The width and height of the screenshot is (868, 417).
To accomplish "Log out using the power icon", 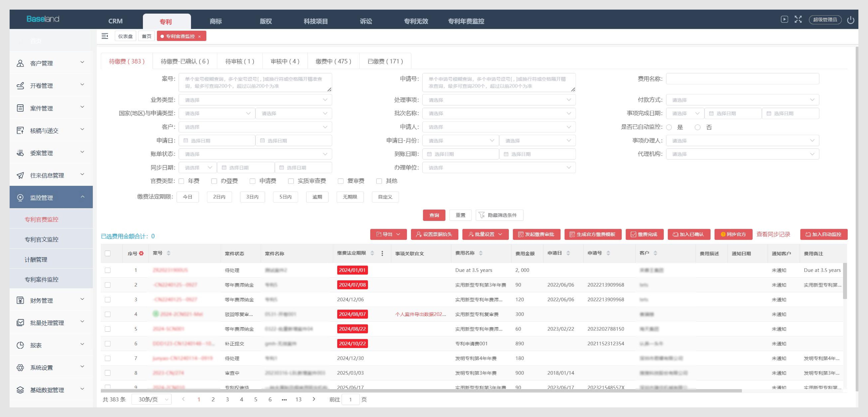I will 851,20.
